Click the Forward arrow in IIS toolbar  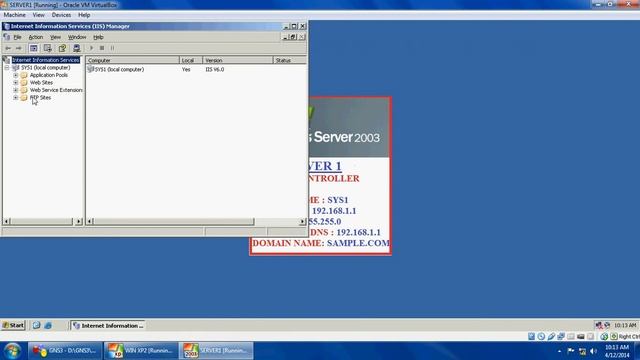coord(18,48)
